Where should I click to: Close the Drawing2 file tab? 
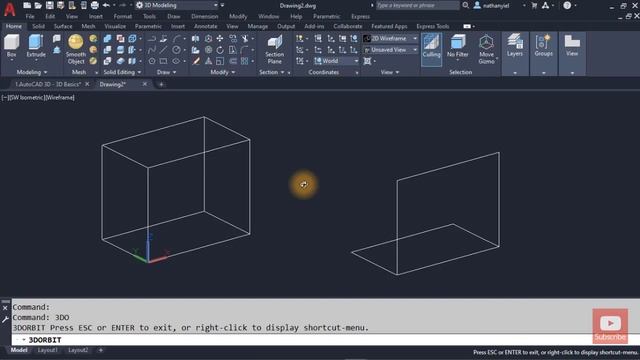(144, 84)
